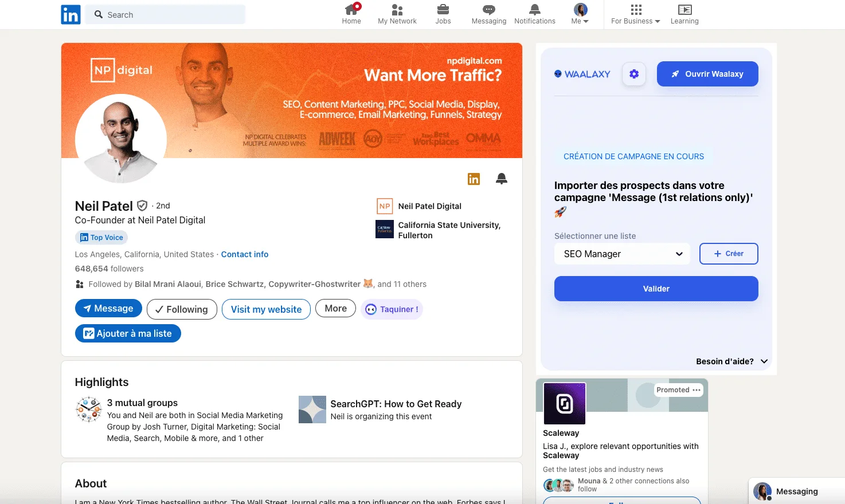
Task: Open the SEO Manager list dropdown
Action: coord(622,254)
